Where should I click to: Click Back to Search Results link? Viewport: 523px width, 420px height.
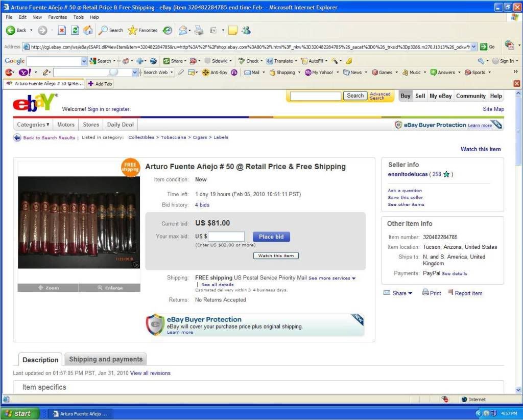(x=49, y=137)
